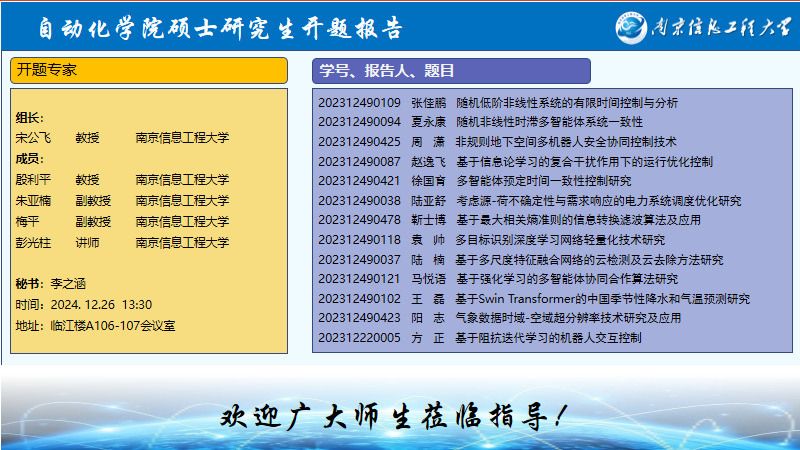Select the 学号、报告人、题目 header box
The image size is (800, 450).
pyautogui.click(x=451, y=71)
